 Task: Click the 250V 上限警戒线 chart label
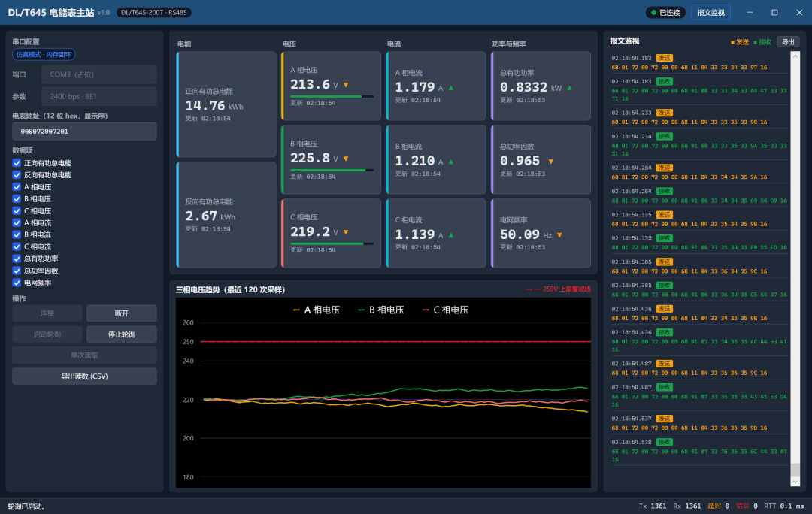(x=558, y=289)
